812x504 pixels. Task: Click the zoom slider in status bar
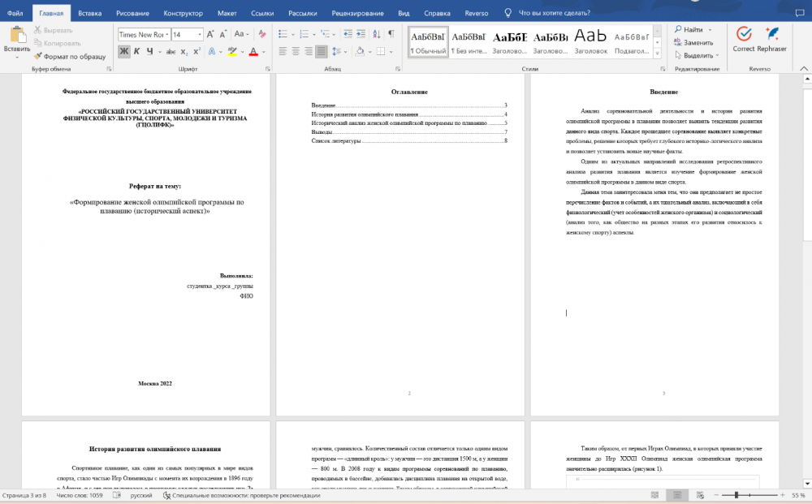749,495
